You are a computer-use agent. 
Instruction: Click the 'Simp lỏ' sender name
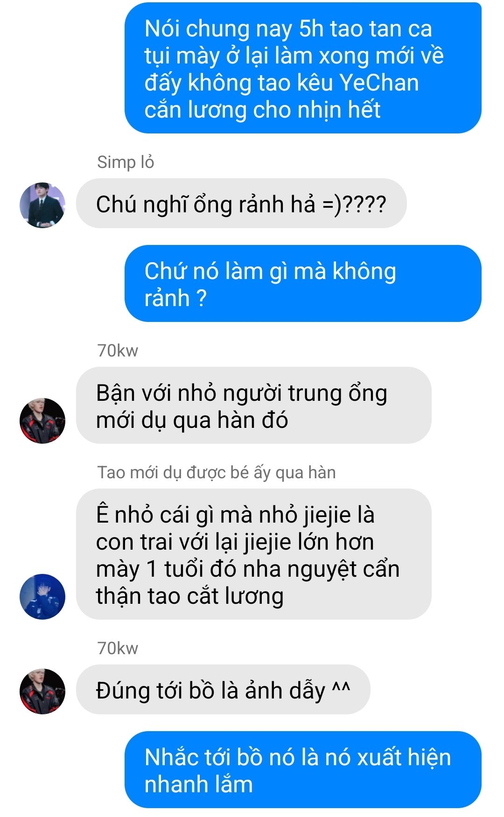coord(126,162)
